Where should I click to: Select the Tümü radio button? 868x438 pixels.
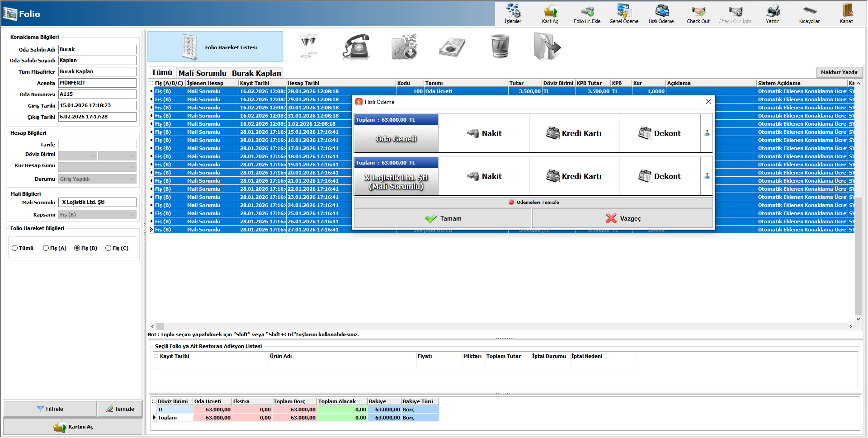click(x=15, y=248)
